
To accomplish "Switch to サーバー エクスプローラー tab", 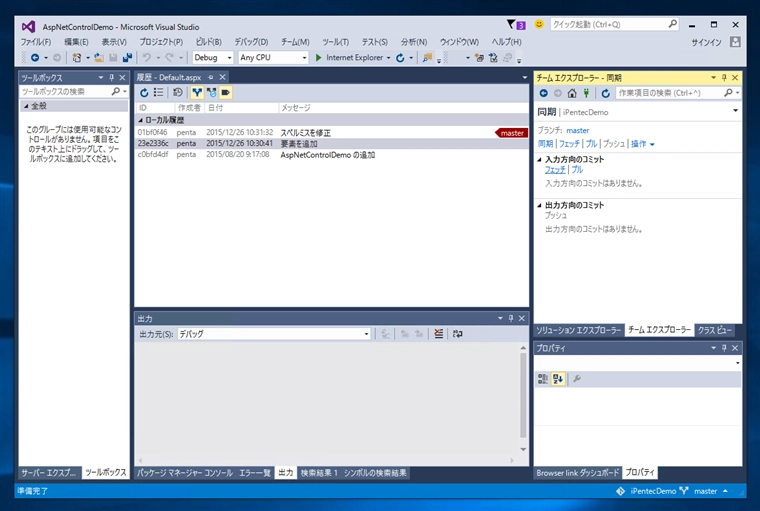I will click(x=48, y=473).
